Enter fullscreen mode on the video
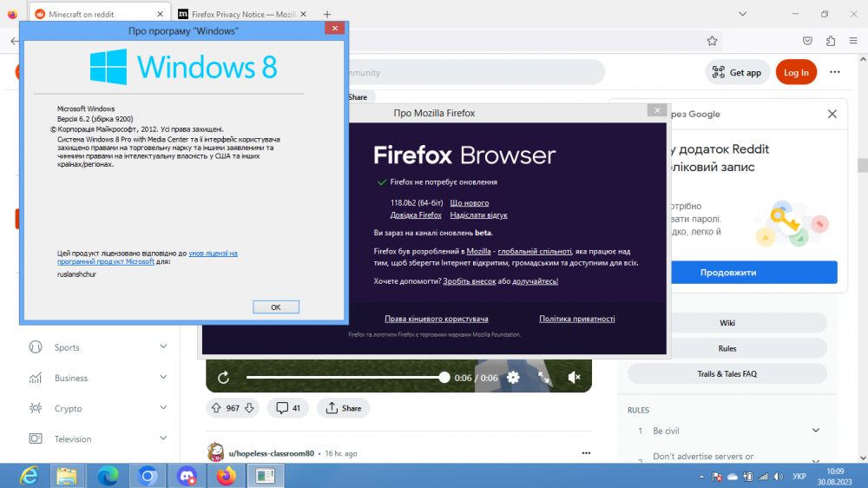 click(544, 378)
